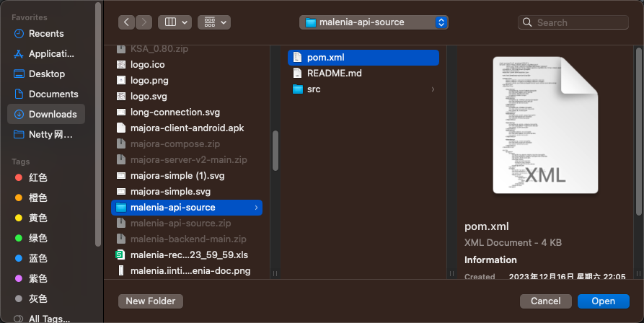Open the grid grouping options dropdown
This screenshot has width=644, height=323.
pyautogui.click(x=213, y=22)
